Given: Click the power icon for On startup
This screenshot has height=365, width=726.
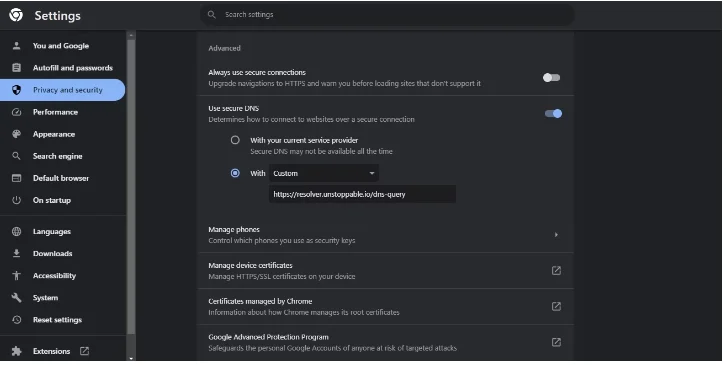Looking at the screenshot, I should [x=16, y=200].
